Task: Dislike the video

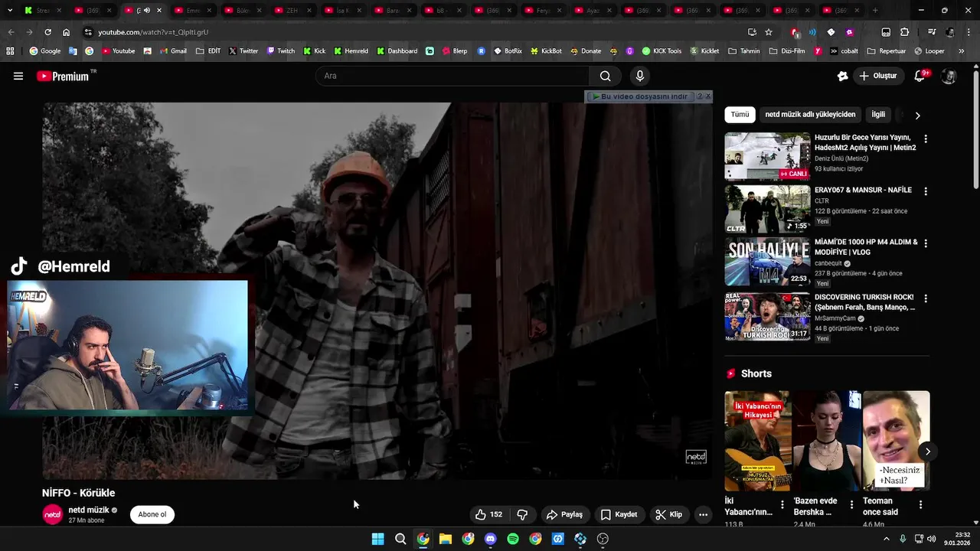Action: tap(523, 514)
